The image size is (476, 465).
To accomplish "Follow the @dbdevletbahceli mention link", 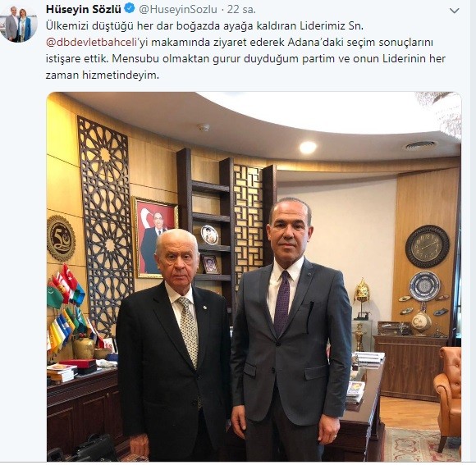I will pyautogui.click(x=91, y=42).
